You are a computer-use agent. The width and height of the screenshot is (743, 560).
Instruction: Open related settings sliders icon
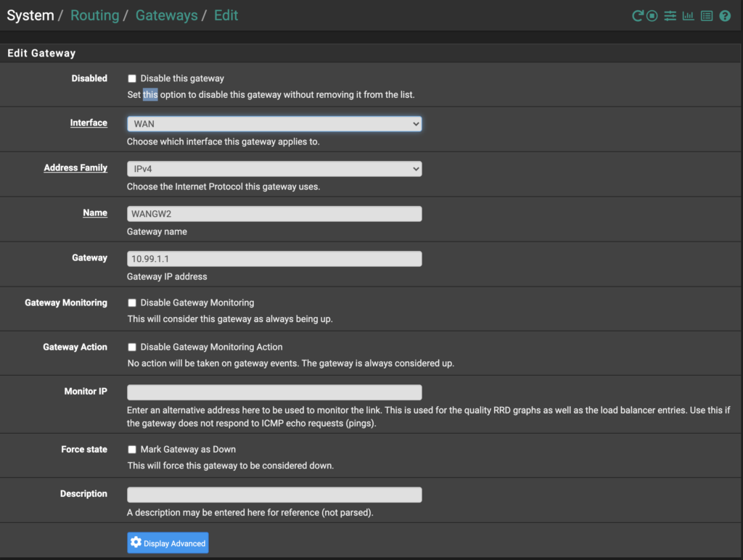click(x=670, y=16)
